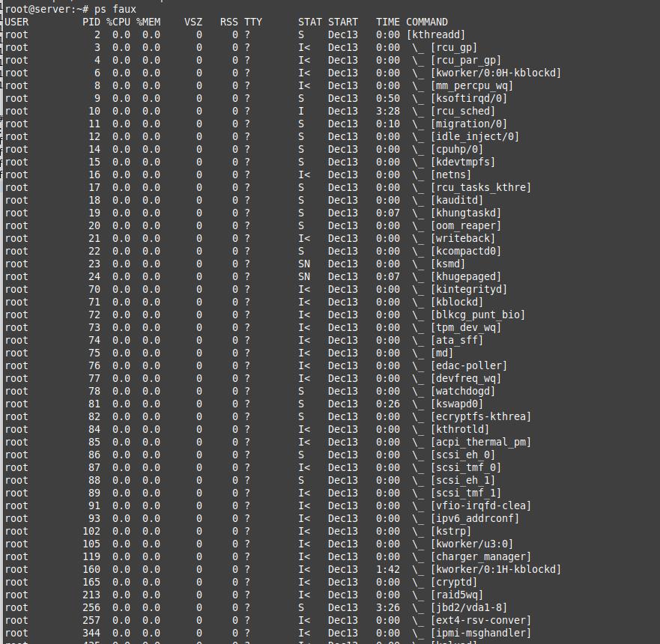Click the [rcu_par_gp] process name

tap(465, 60)
